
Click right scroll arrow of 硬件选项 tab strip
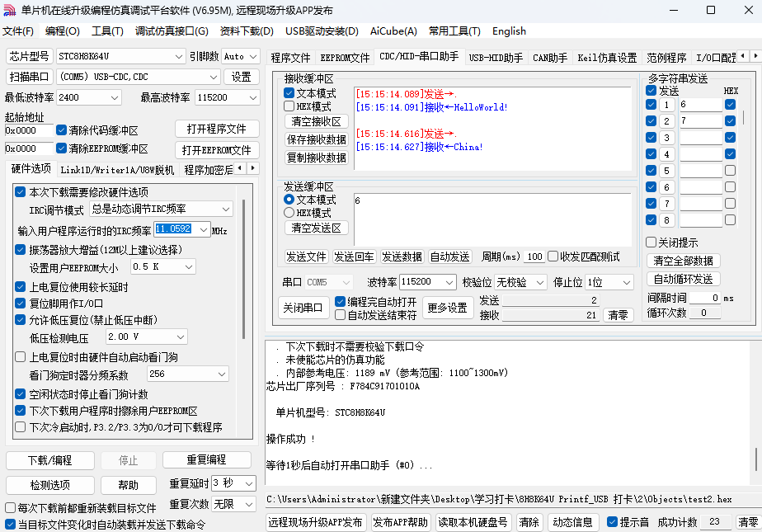pos(252,168)
